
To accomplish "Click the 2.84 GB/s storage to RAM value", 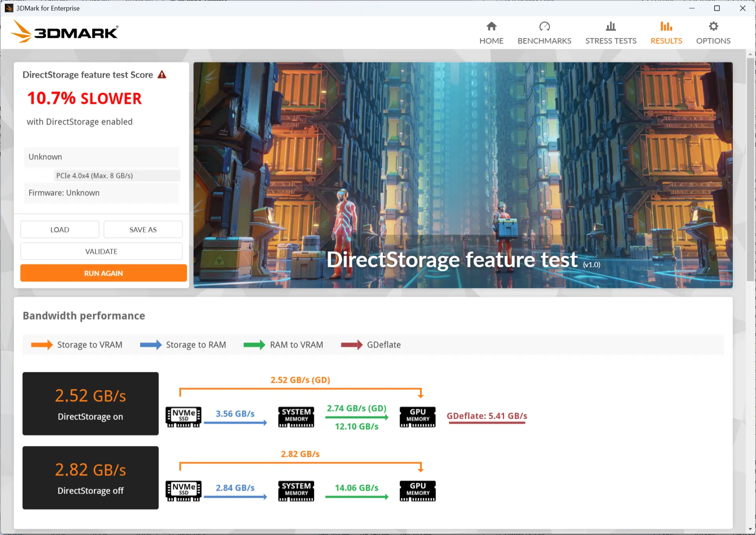I will (x=235, y=488).
